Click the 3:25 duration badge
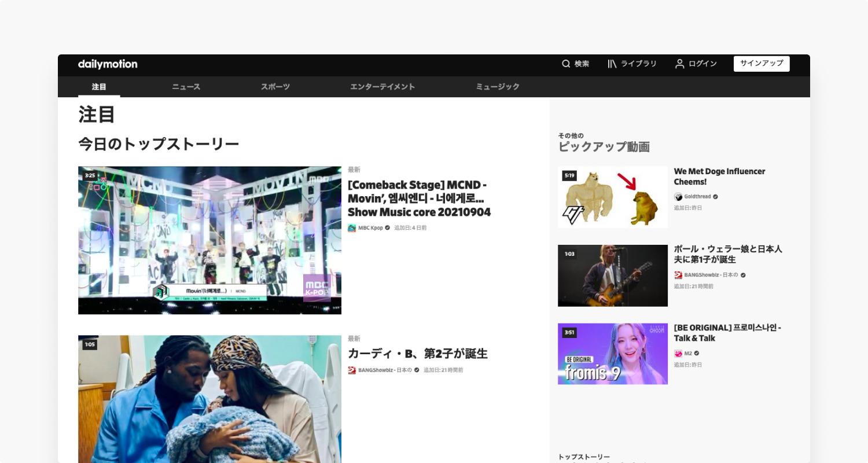This screenshot has height=463, width=868. pyautogui.click(x=90, y=175)
